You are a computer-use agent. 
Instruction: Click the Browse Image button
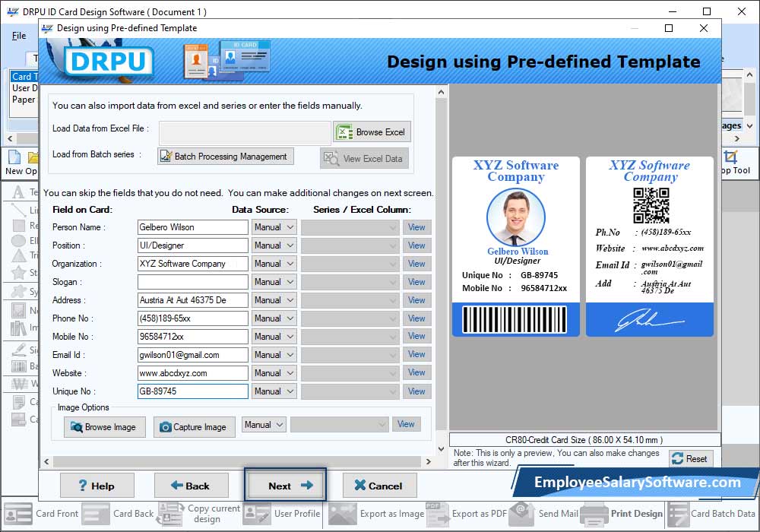pyautogui.click(x=104, y=427)
